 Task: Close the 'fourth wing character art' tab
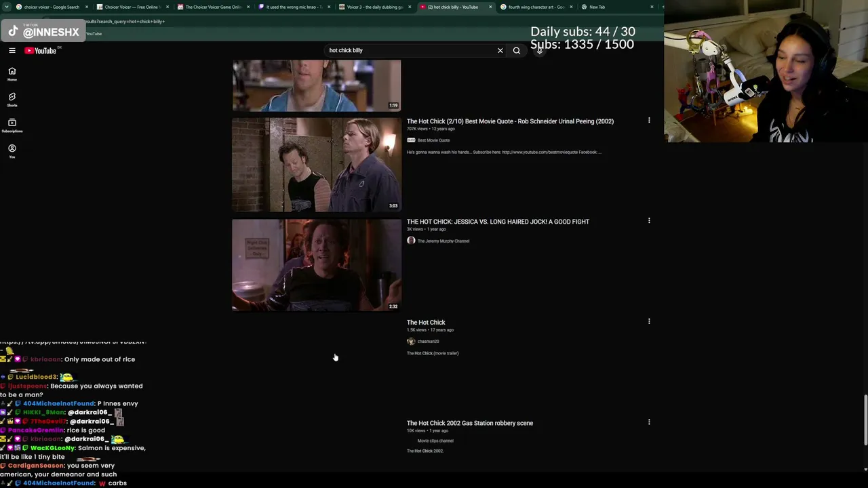click(571, 7)
